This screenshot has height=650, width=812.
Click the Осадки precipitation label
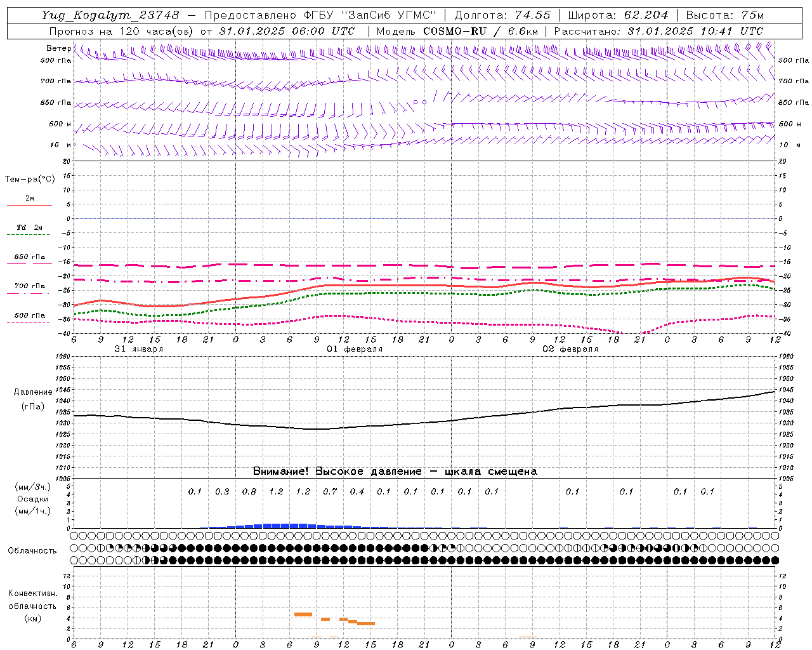[33, 499]
